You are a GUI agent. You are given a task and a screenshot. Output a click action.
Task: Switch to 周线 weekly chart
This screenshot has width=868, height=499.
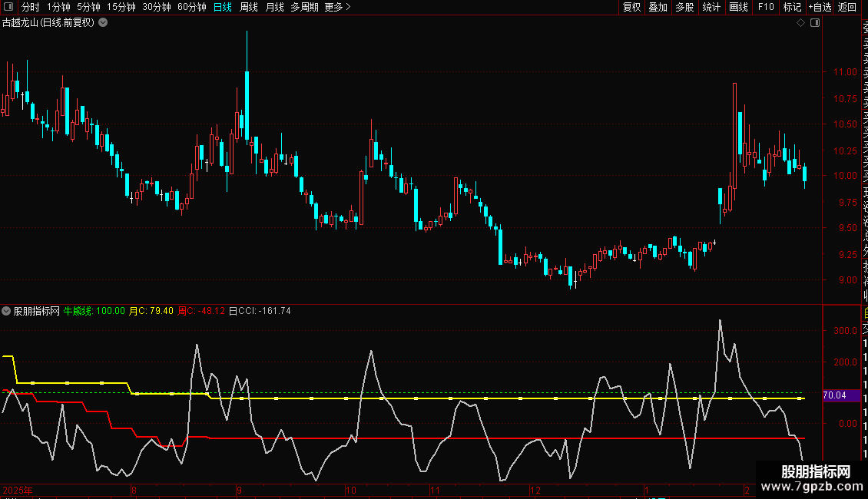[x=249, y=7]
